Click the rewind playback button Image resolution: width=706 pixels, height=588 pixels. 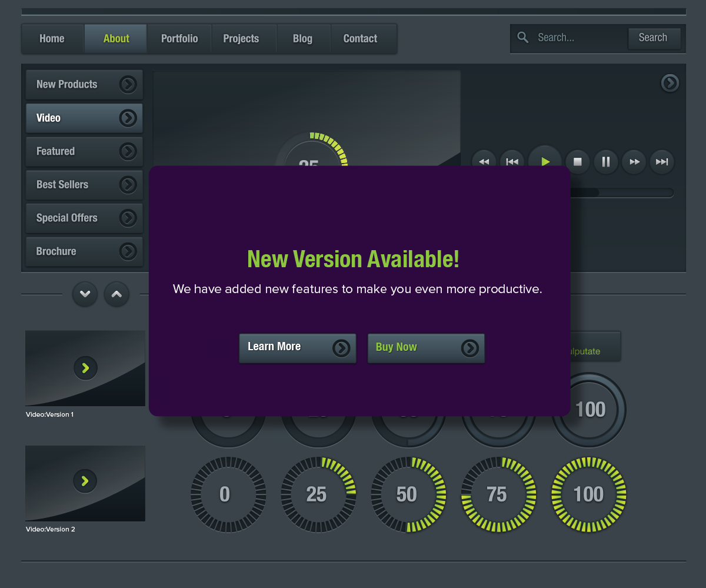tap(484, 162)
